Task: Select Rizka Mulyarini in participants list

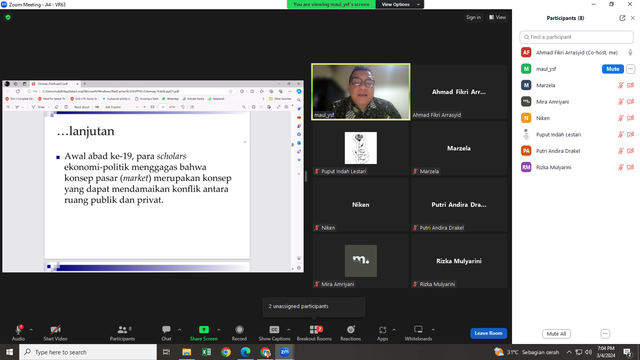Action: click(576, 167)
